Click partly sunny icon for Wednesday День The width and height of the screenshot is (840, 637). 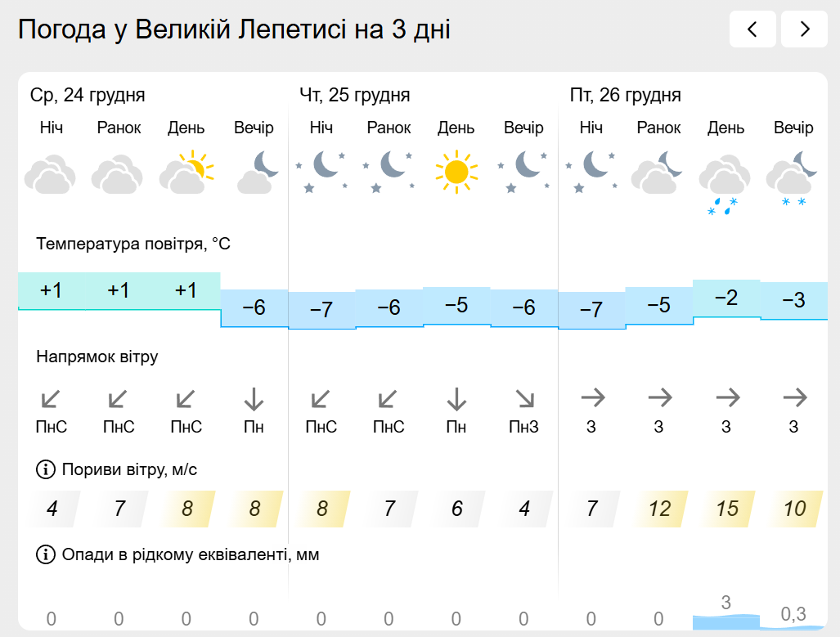point(186,172)
